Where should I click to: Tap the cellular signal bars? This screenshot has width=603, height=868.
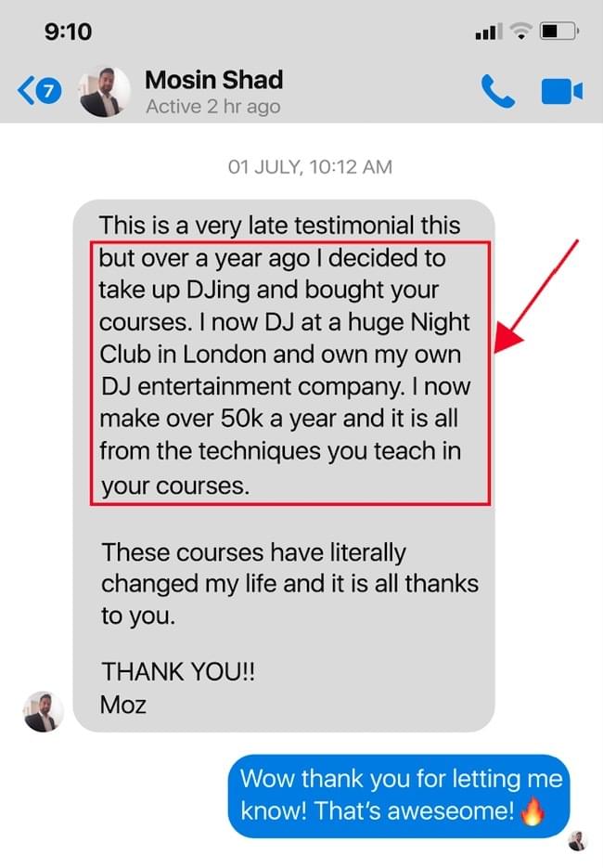pyautogui.click(x=489, y=32)
